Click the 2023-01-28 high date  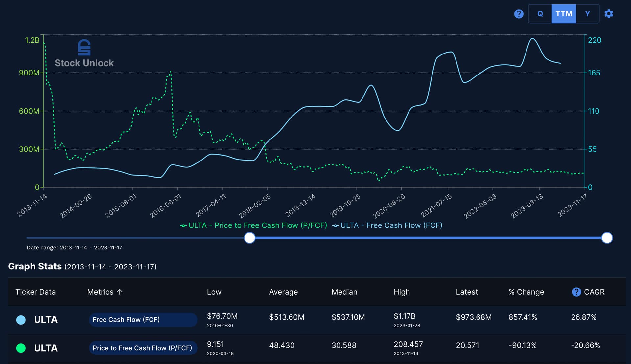click(x=407, y=326)
